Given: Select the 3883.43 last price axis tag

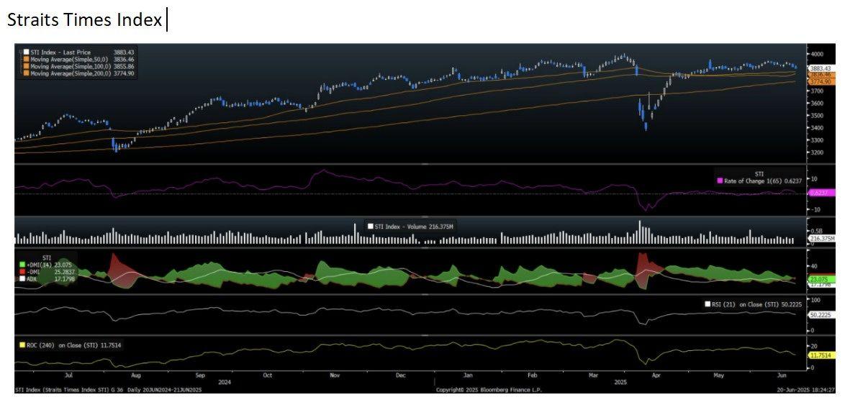Looking at the screenshot, I should [x=821, y=68].
